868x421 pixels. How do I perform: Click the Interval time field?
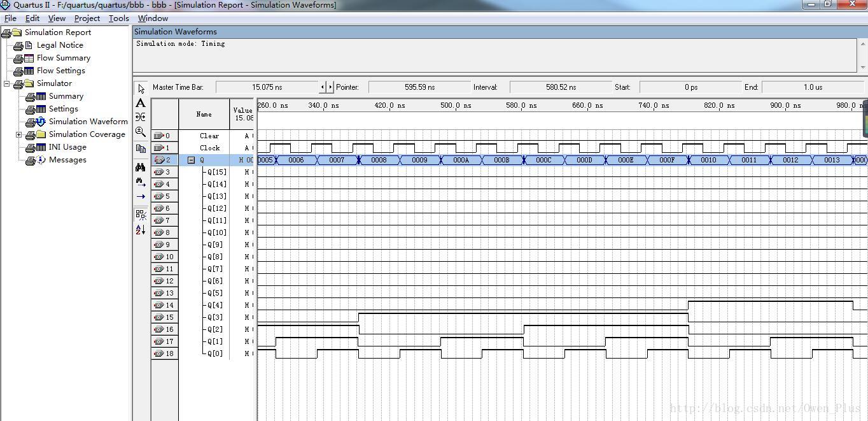click(x=561, y=87)
